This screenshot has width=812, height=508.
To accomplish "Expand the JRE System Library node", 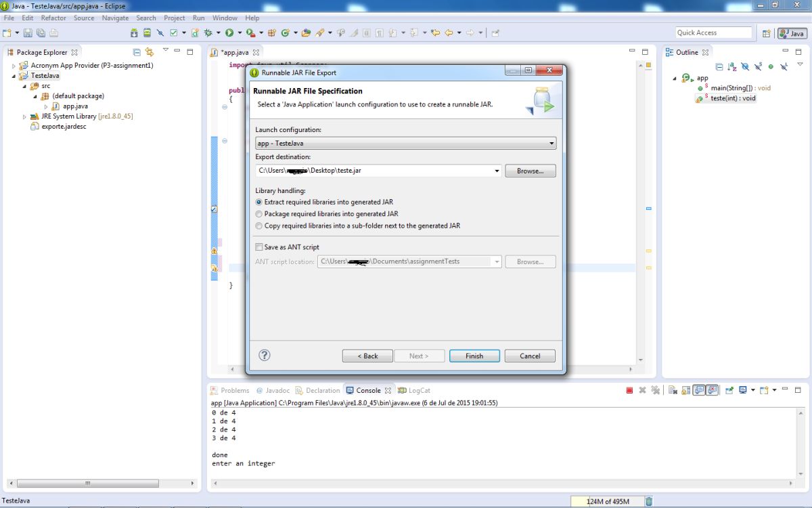I will [x=25, y=117].
